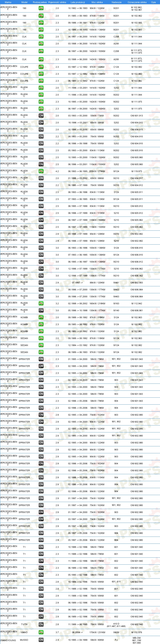Click the PB icon in the VIANO row

click(41, 633)
